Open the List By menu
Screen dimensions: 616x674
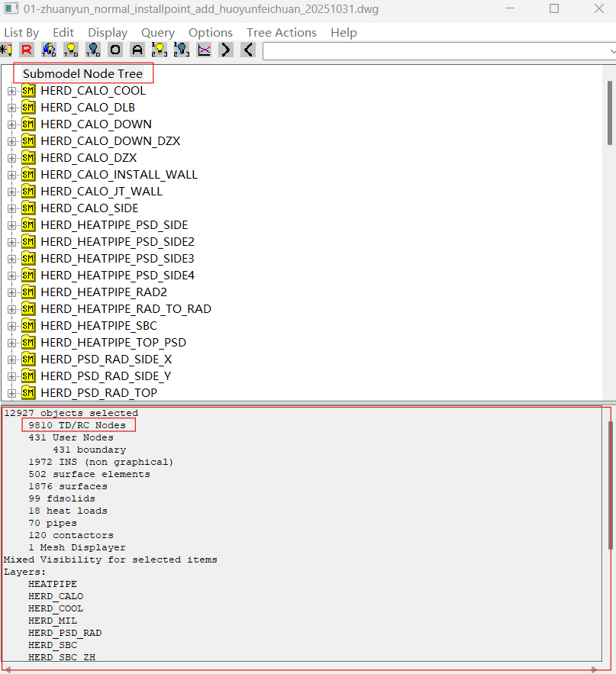(x=21, y=33)
